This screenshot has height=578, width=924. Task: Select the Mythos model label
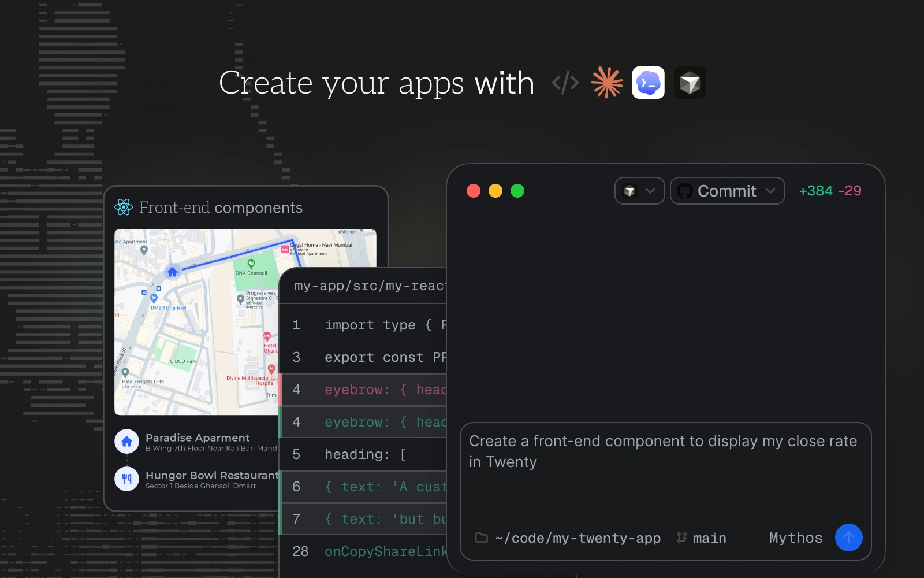(795, 538)
